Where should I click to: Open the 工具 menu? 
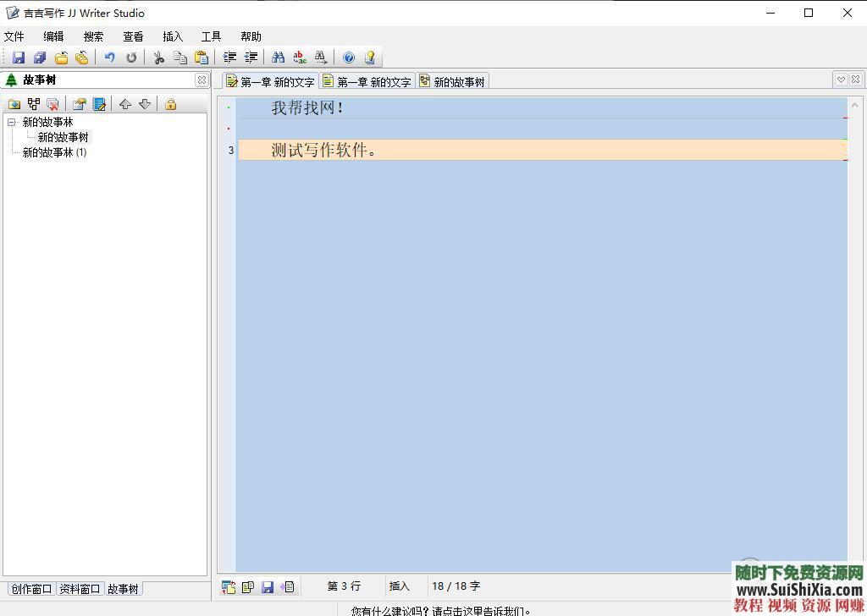pos(210,36)
